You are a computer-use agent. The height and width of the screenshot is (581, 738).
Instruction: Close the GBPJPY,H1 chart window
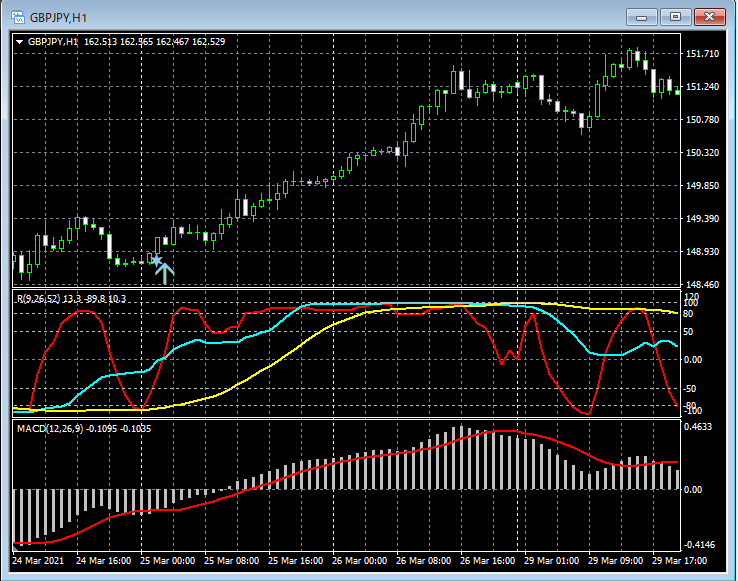[709, 17]
